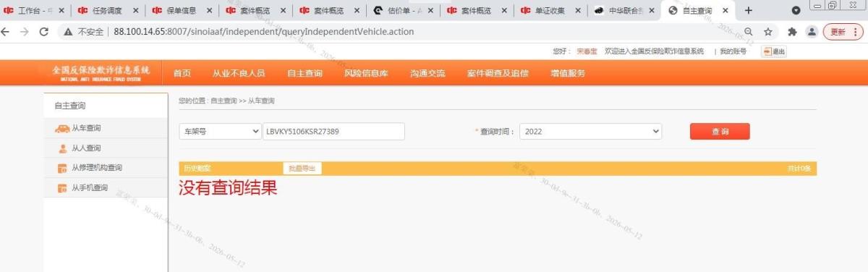Click the tab search dropdown arrow icon
Viewport: 868px width, 272px height.
pos(796,10)
